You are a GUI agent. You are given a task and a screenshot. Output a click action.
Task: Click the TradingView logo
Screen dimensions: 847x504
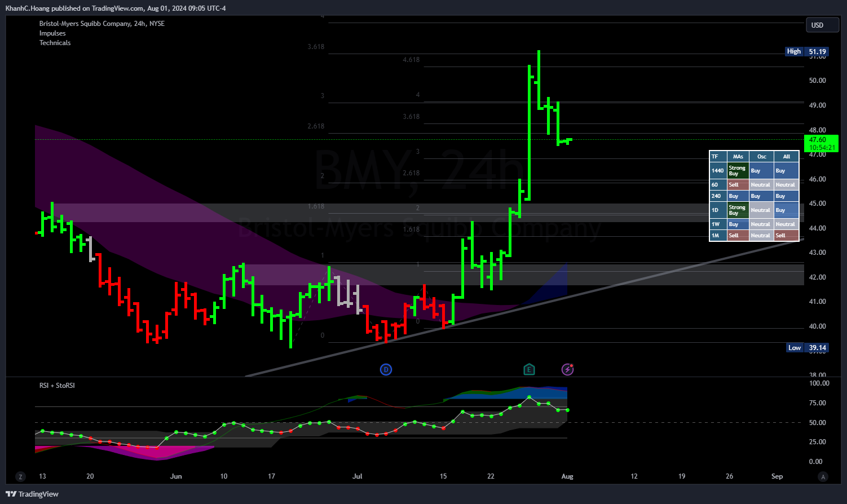[x=32, y=494]
